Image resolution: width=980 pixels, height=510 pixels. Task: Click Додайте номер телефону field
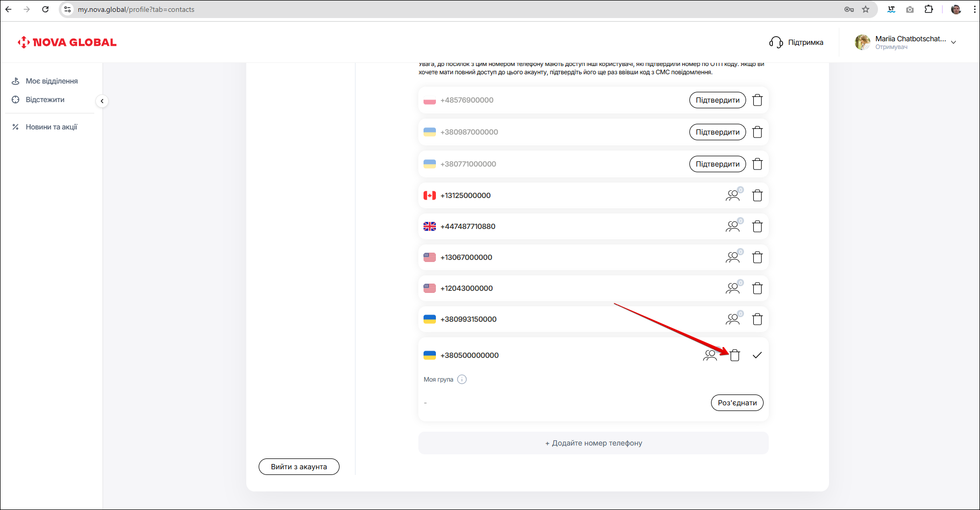point(593,443)
